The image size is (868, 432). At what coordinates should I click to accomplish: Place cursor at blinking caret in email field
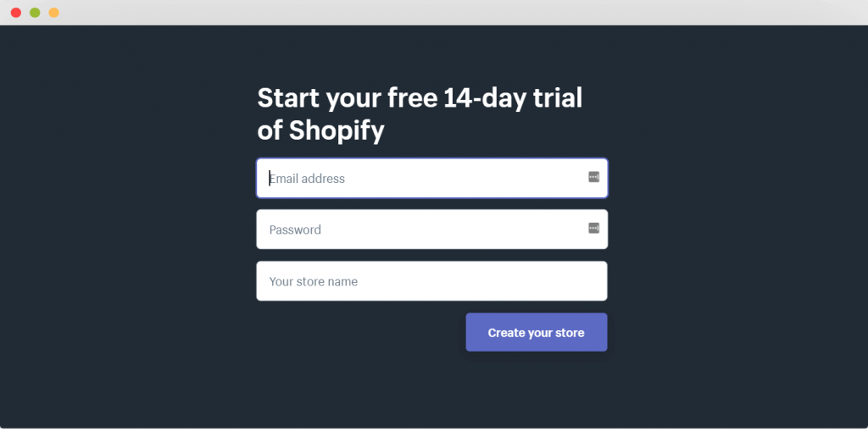point(270,178)
